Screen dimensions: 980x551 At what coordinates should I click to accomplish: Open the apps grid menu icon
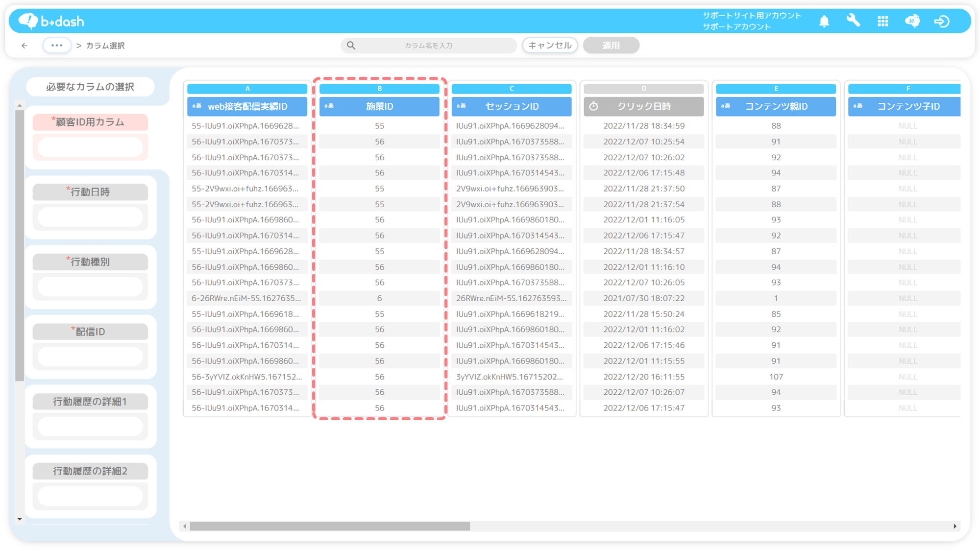pos(883,22)
